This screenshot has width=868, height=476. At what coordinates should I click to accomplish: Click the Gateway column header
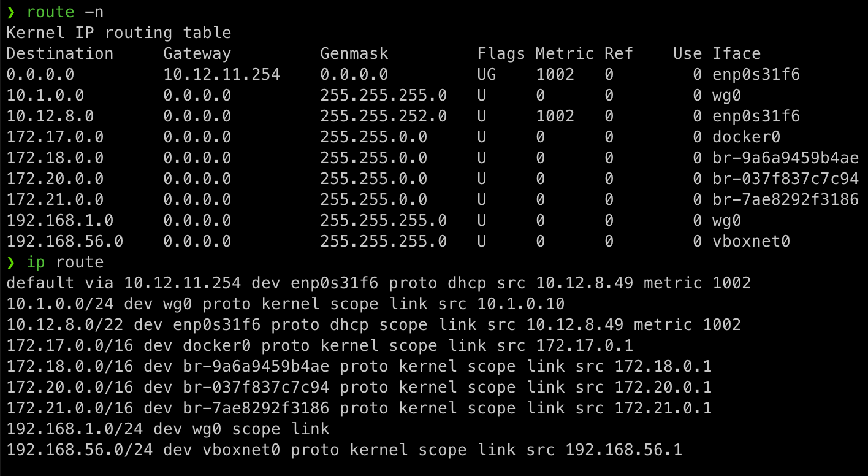[x=197, y=53]
